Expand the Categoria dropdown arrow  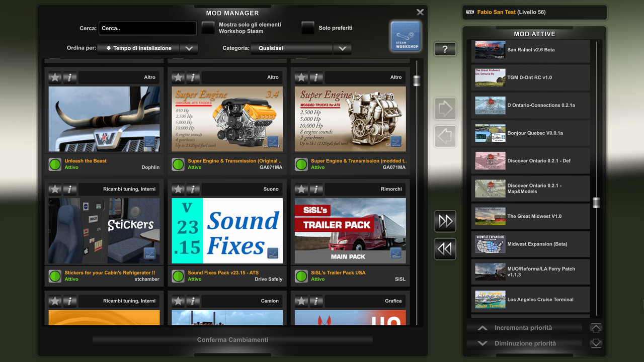coord(342,48)
